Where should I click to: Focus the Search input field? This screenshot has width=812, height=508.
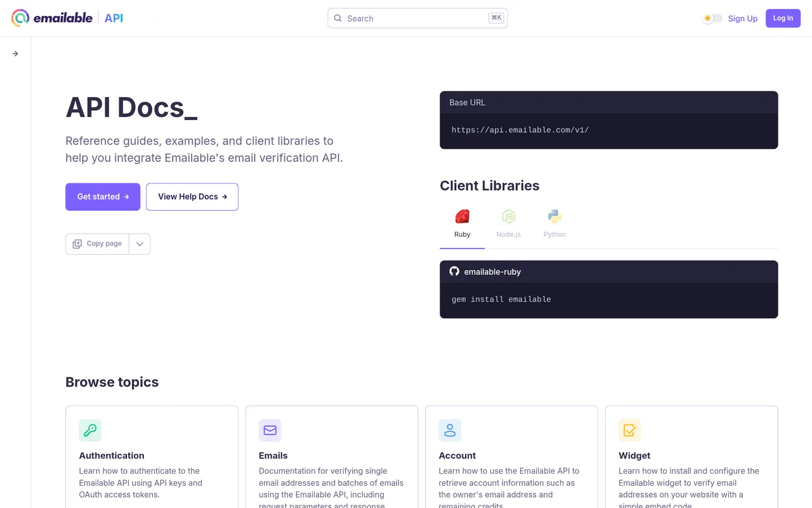click(417, 18)
